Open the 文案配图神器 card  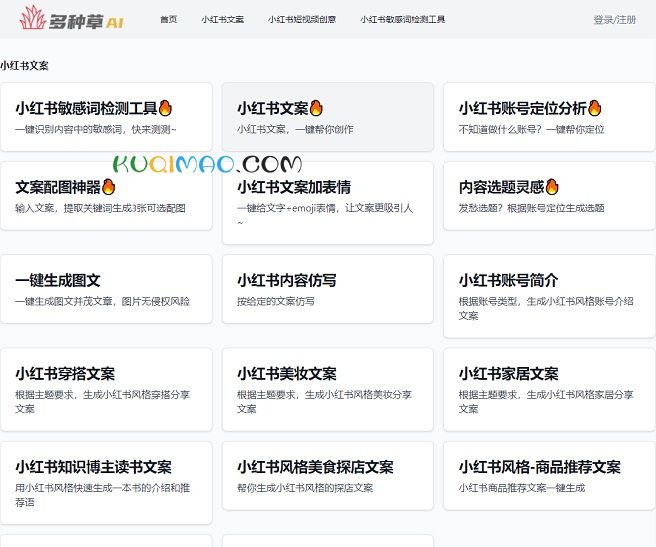[106, 196]
